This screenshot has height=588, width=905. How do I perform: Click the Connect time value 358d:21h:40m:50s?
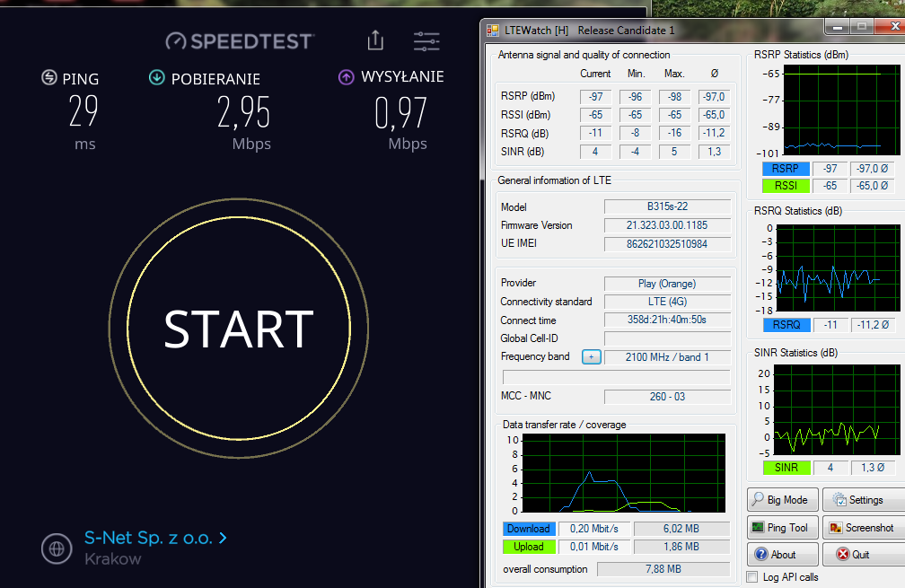[x=667, y=320]
